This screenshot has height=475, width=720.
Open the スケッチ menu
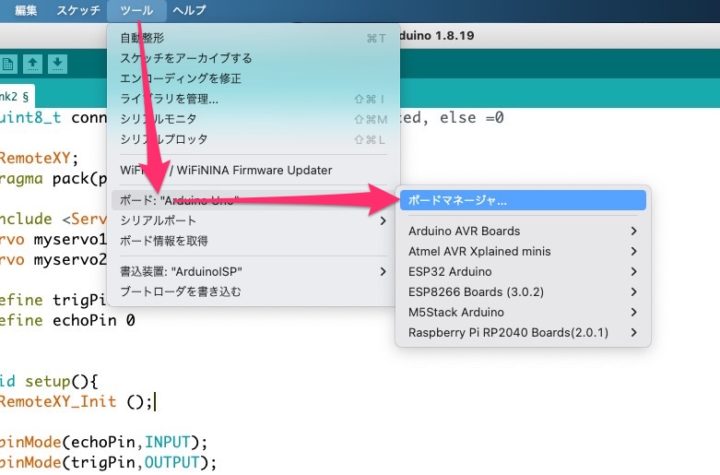coord(77,11)
